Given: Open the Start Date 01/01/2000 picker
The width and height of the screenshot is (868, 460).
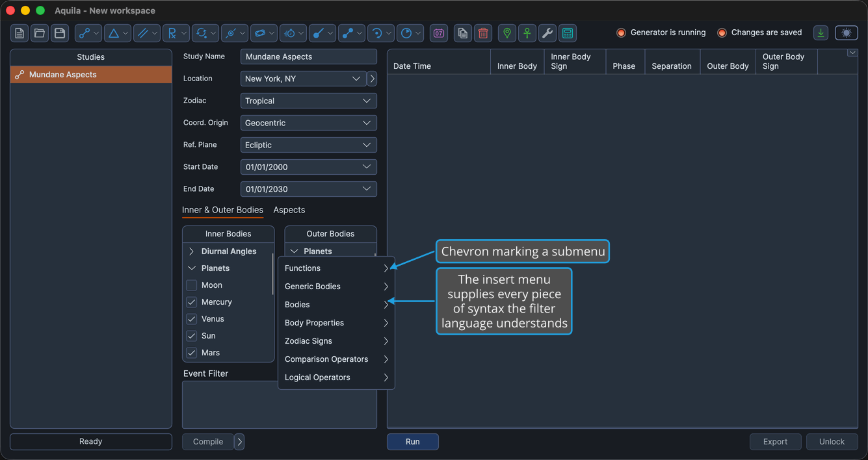Looking at the screenshot, I should tap(309, 167).
